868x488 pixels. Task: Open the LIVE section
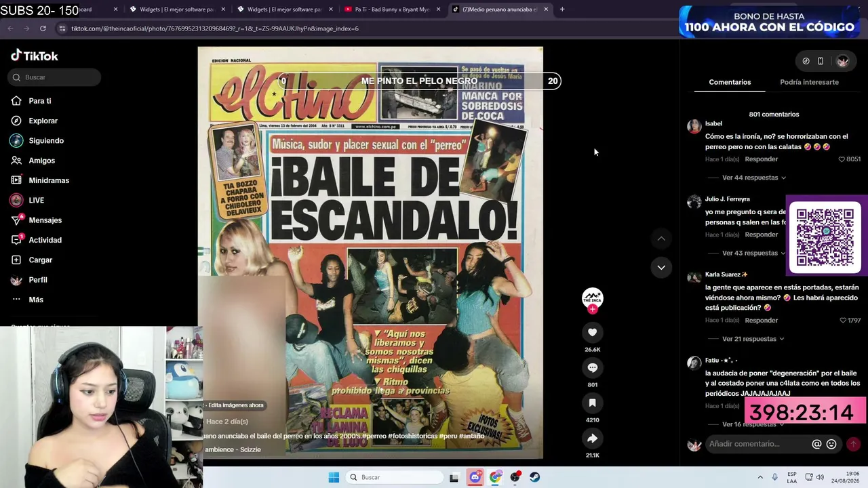36,201
